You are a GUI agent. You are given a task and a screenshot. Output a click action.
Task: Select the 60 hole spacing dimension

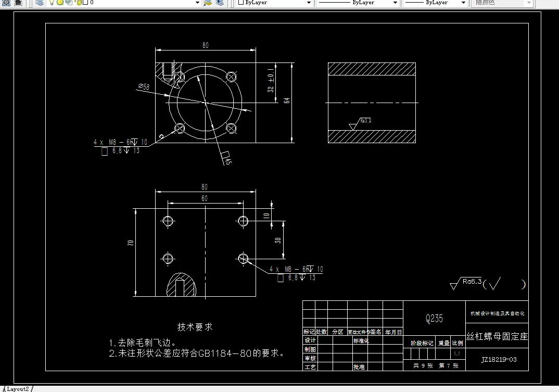point(204,198)
